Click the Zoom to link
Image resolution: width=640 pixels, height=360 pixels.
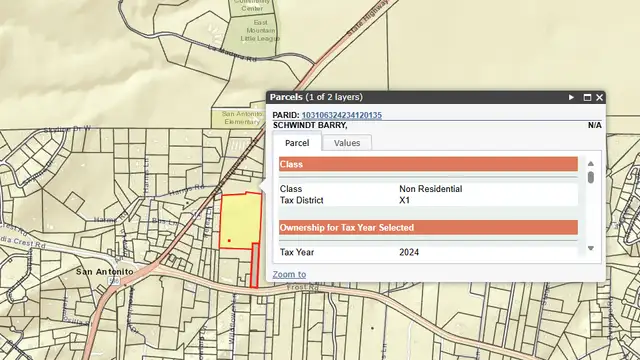pos(289,274)
